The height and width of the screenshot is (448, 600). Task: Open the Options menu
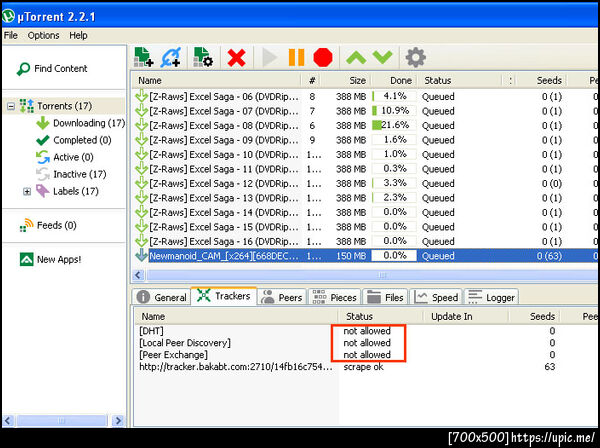(43, 35)
